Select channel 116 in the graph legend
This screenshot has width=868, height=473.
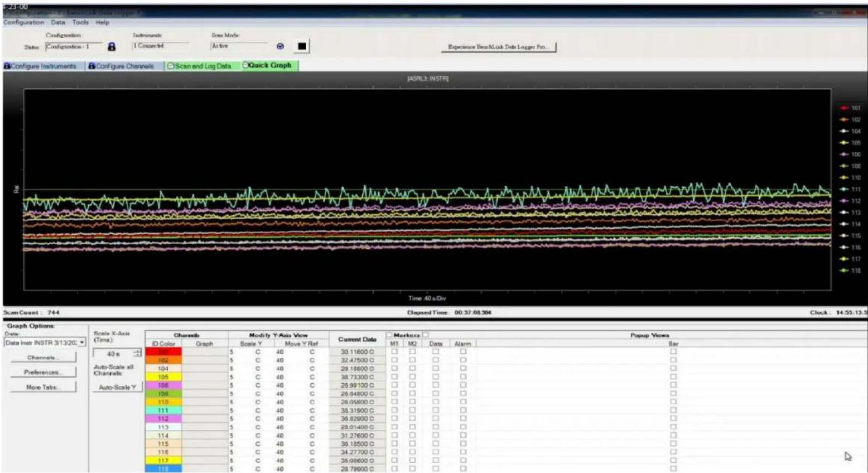click(851, 247)
